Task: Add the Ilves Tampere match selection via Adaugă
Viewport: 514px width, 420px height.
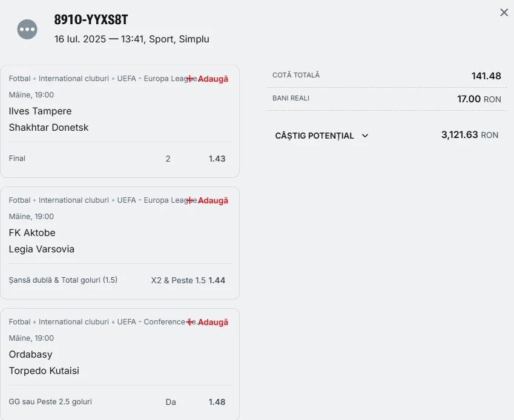Action: (213, 79)
